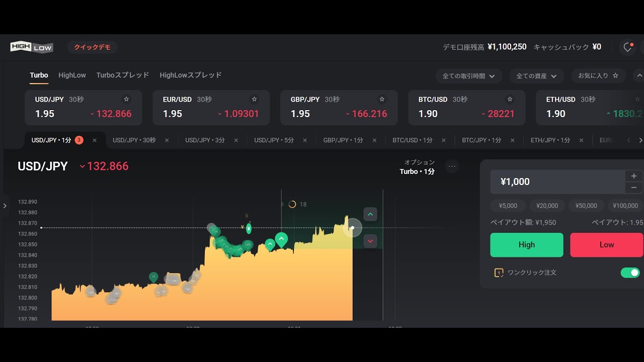Select the BTC/USD・1分 chart tab
The image size is (644, 362).
coord(412,140)
